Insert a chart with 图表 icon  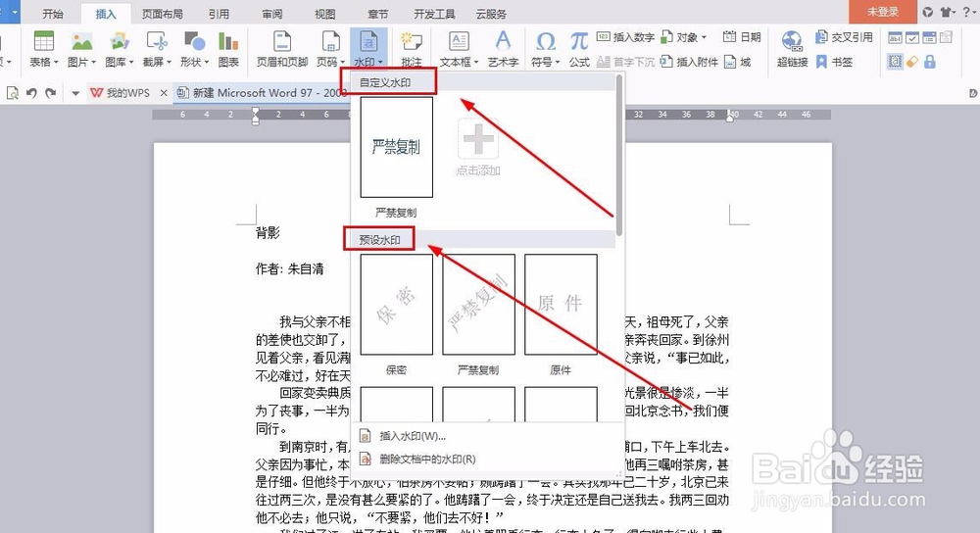[x=228, y=41]
